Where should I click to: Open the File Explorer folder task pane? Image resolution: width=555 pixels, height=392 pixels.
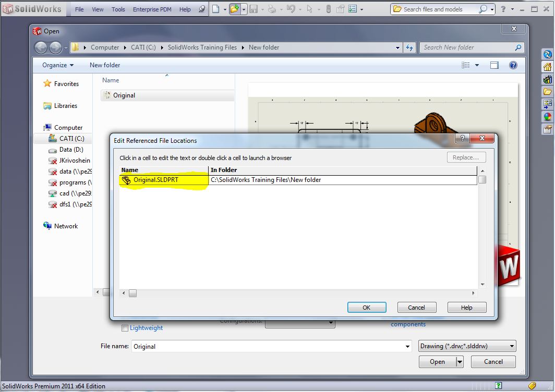pyautogui.click(x=547, y=92)
